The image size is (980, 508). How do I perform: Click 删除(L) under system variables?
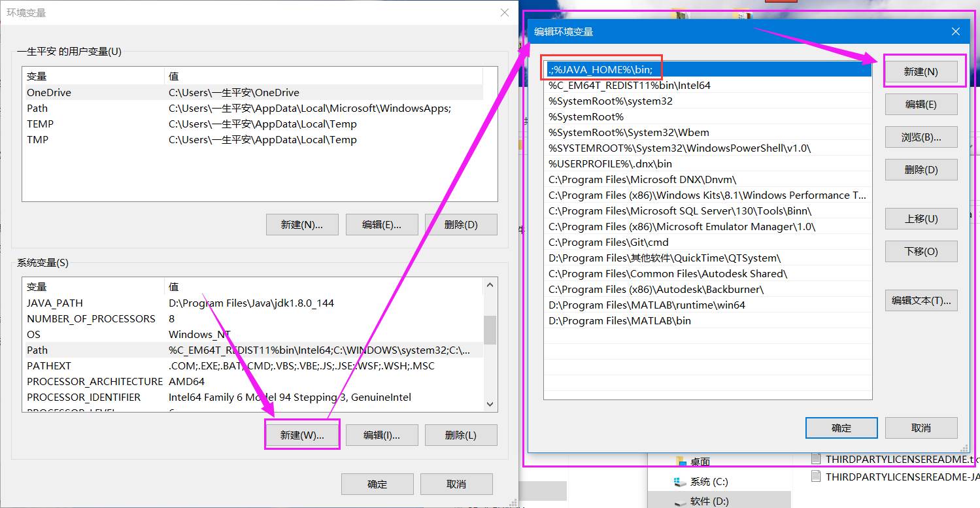point(461,435)
